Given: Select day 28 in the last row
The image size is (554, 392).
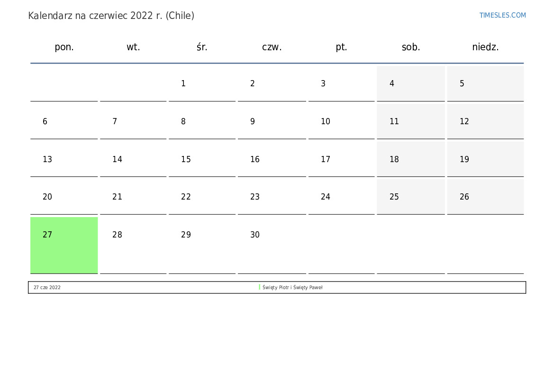Looking at the screenshot, I should point(133,235).
